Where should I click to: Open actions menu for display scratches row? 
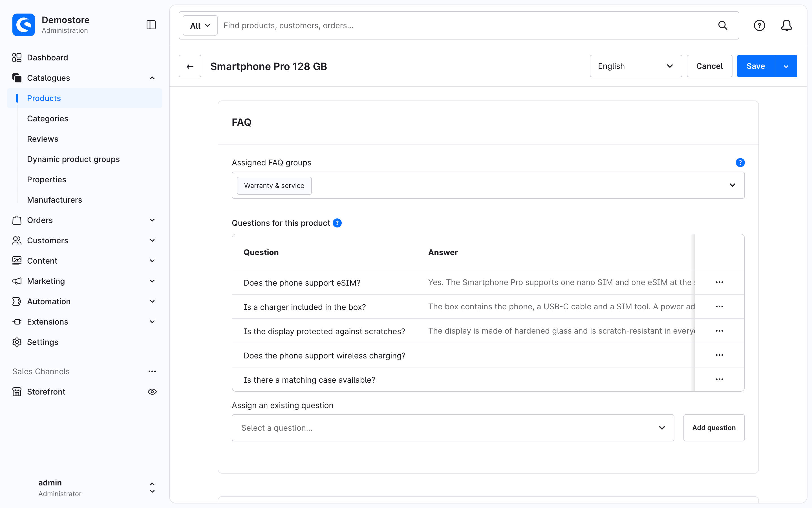click(x=719, y=331)
